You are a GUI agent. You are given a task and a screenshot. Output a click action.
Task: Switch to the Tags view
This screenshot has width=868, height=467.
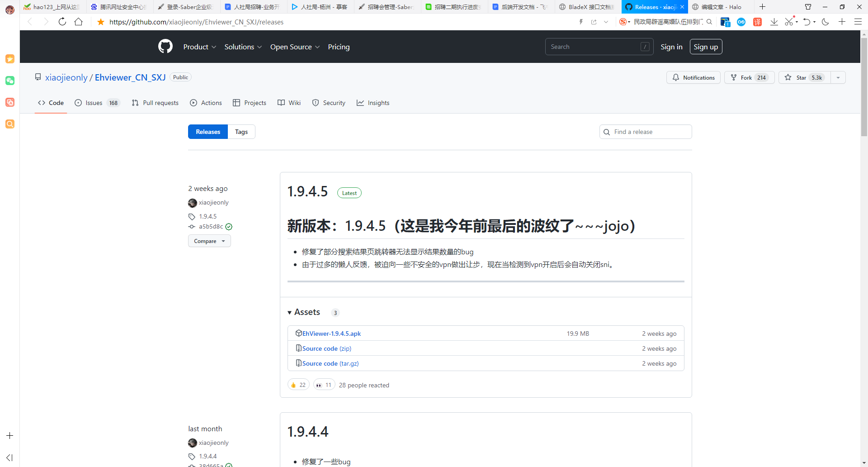[x=241, y=132]
